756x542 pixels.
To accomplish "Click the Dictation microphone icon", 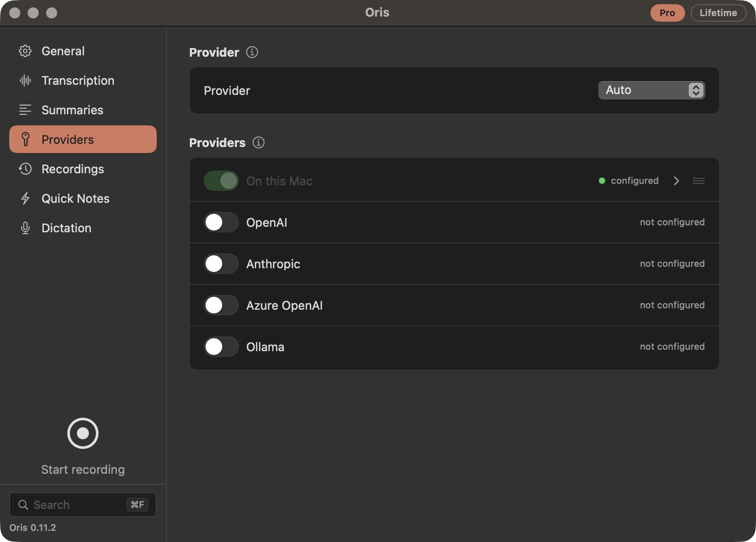I will pyautogui.click(x=25, y=228).
